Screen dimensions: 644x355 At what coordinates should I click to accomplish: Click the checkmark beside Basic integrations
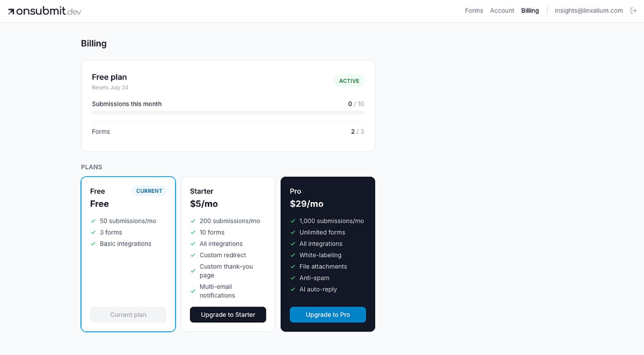coord(93,244)
